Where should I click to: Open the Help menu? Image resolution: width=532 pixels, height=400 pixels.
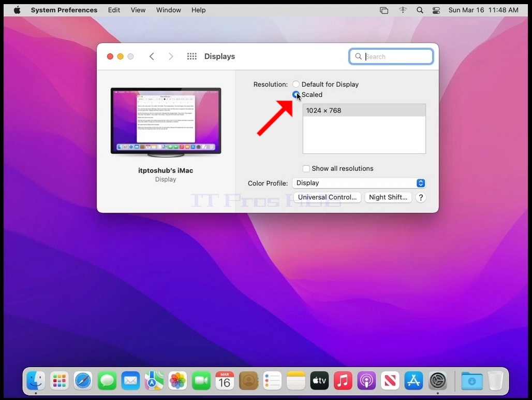pos(199,10)
